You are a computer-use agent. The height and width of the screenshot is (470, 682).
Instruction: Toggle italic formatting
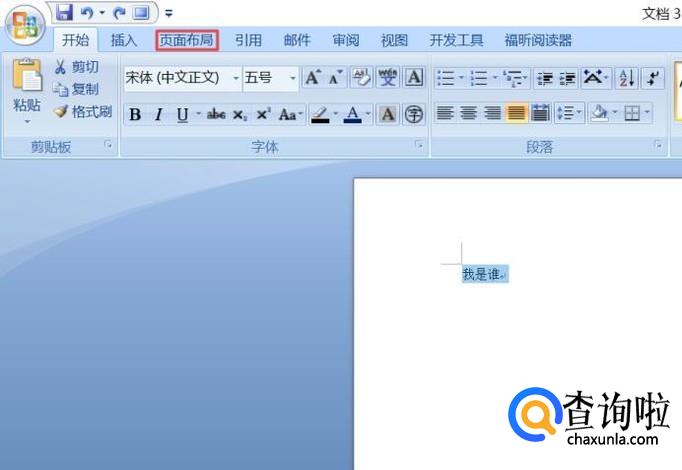[159, 114]
